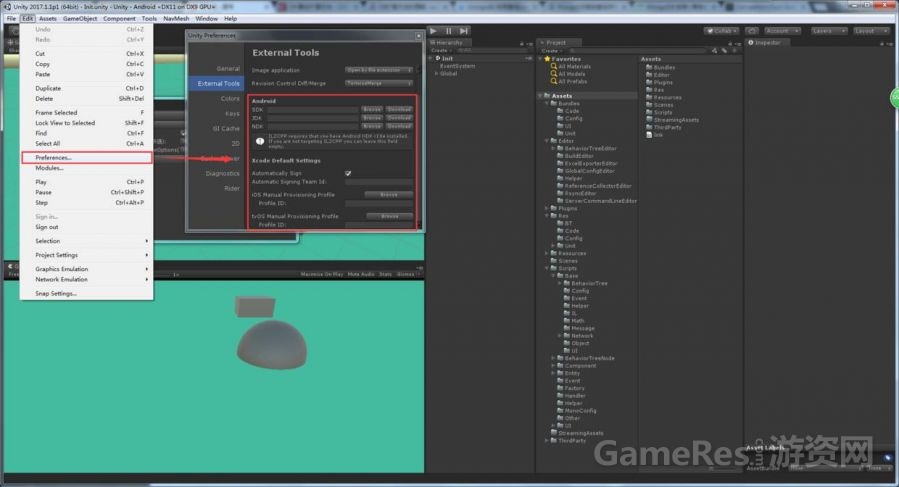Click the Android SDK path field
Viewport: 899px width, 487px height.
click(313, 109)
